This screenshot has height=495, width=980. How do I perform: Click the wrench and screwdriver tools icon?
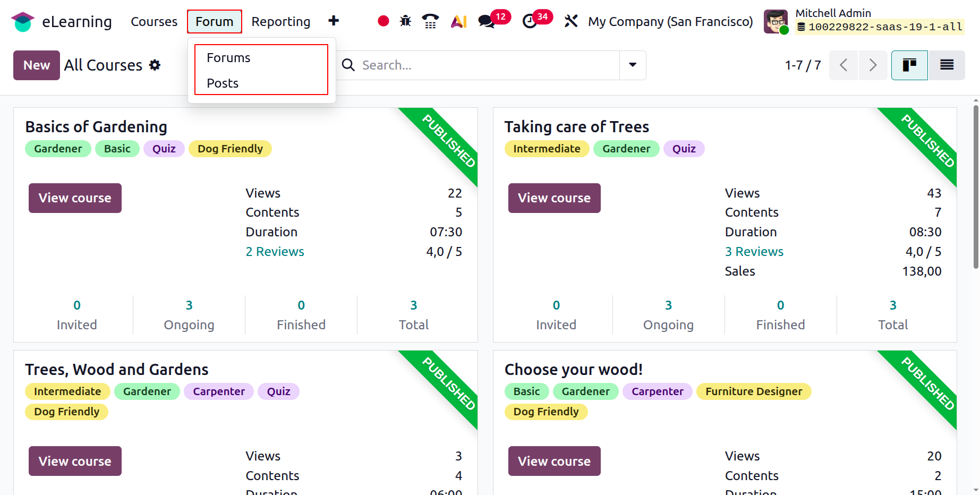(x=571, y=21)
